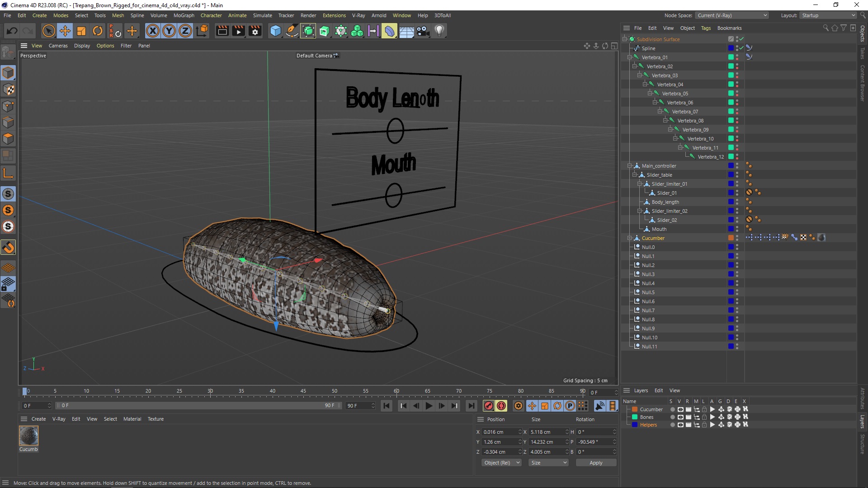The image size is (868, 488).
Task: Open the Mesh menu
Action: tap(118, 15)
